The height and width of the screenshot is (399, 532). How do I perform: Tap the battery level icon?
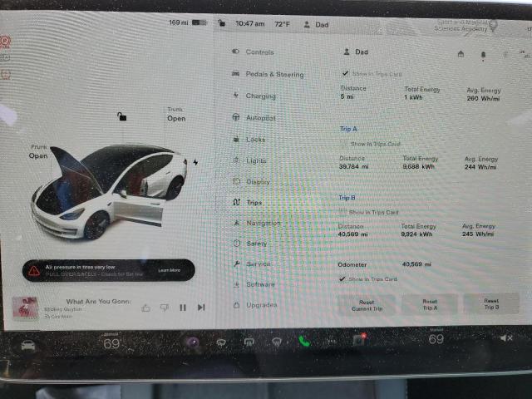199,22
